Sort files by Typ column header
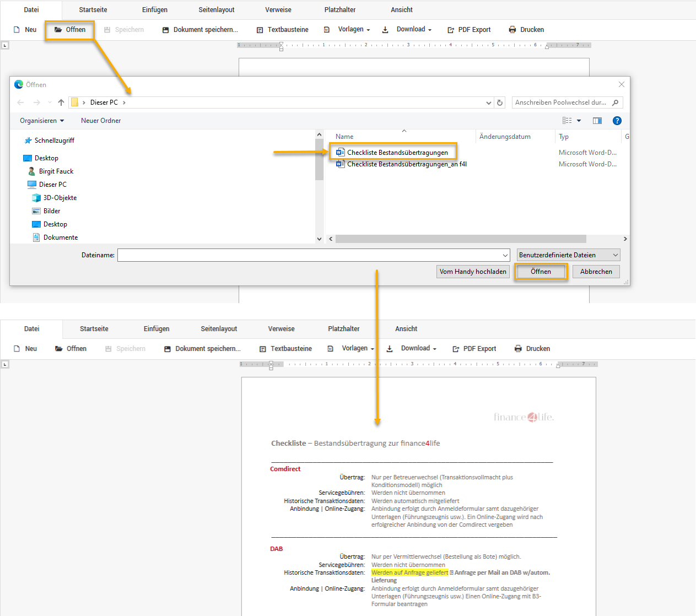 [564, 137]
